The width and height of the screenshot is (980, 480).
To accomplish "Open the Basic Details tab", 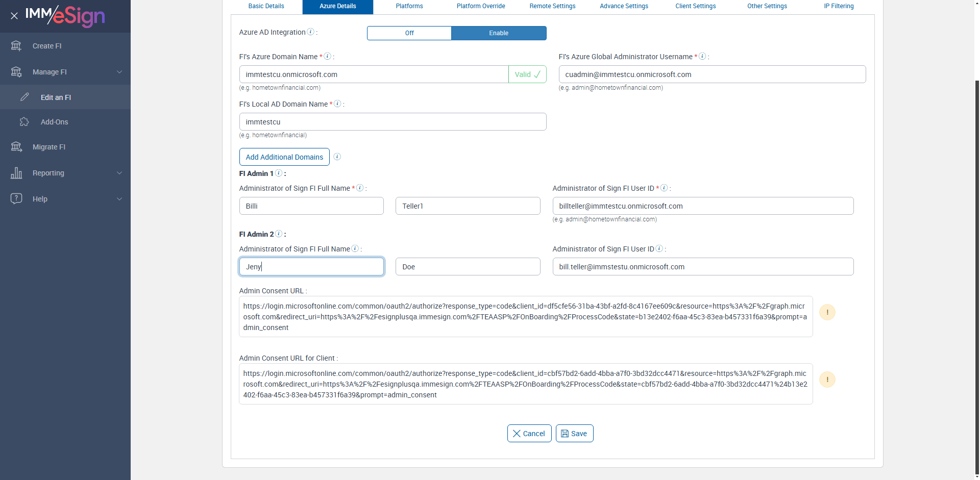I will (x=266, y=7).
